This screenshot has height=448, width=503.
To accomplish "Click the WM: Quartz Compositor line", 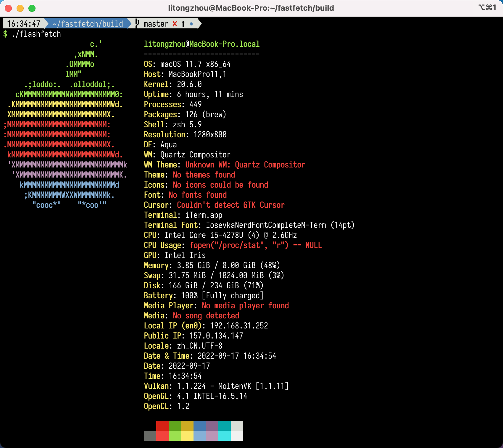I will pos(187,155).
